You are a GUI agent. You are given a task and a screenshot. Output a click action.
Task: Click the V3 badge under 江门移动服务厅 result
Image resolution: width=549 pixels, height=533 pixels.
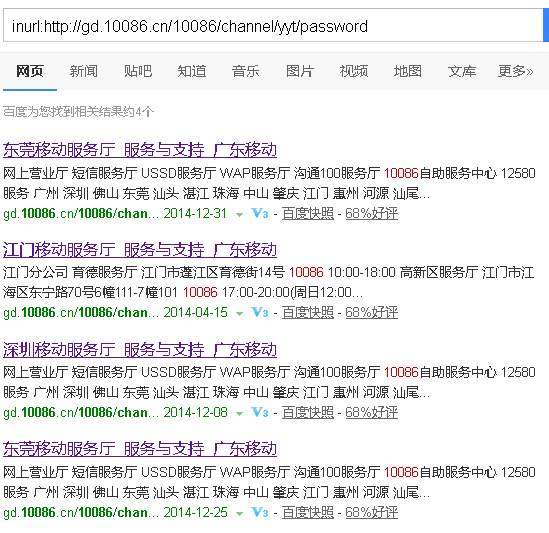260,312
